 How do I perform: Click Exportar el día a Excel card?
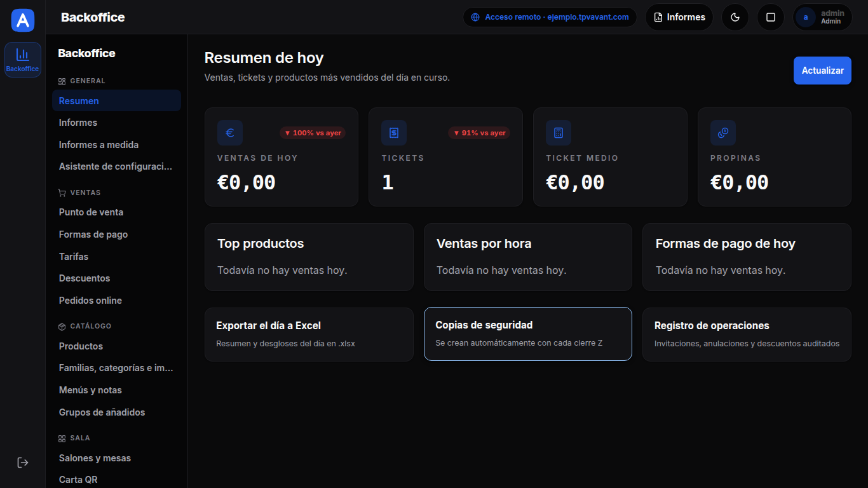tap(309, 334)
